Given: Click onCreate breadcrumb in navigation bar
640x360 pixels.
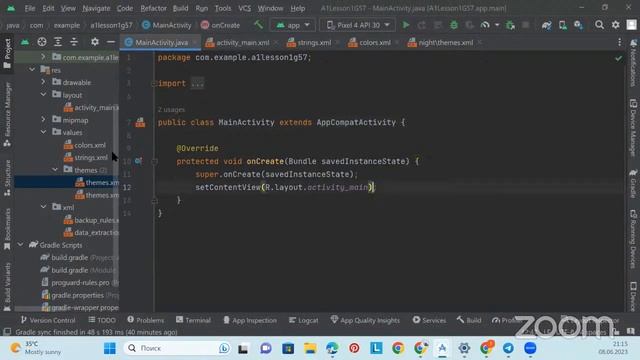Looking at the screenshot, I should tap(220, 25).
